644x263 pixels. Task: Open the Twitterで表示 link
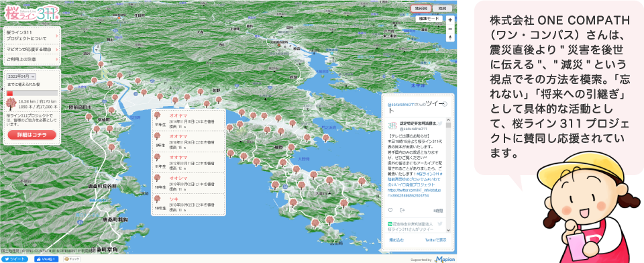[436, 240]
